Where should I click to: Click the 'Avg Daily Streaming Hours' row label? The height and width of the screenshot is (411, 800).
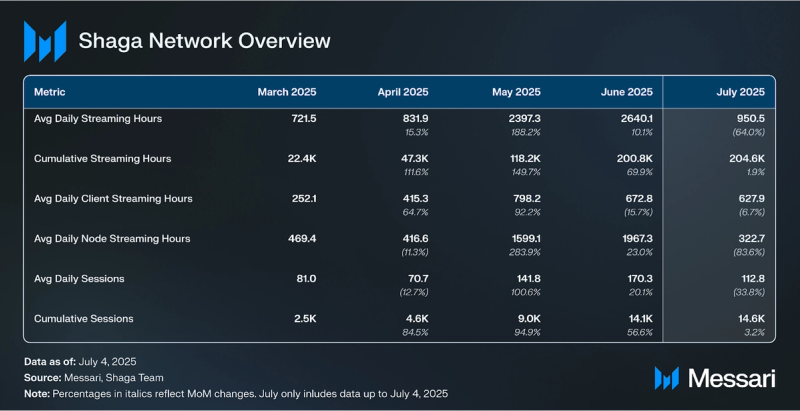click(x=98, y=119)
